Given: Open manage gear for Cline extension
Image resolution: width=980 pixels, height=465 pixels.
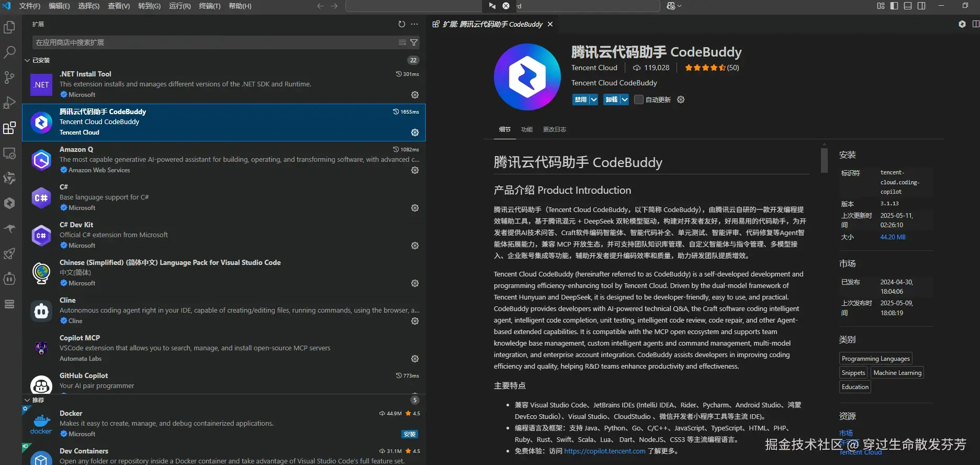Looking at the screenshot, I should click(415, 321).
